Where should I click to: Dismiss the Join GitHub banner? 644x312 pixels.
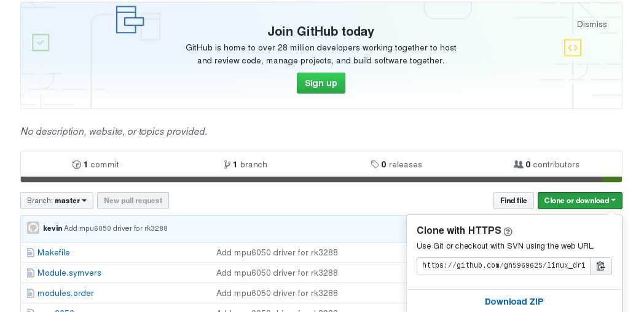point(592,24)
